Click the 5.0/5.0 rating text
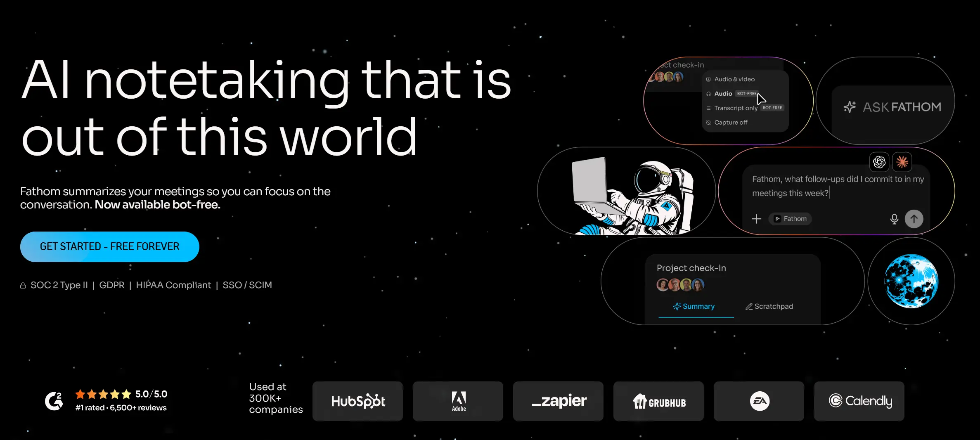This screenshot has height=440, width=980. 151,394
